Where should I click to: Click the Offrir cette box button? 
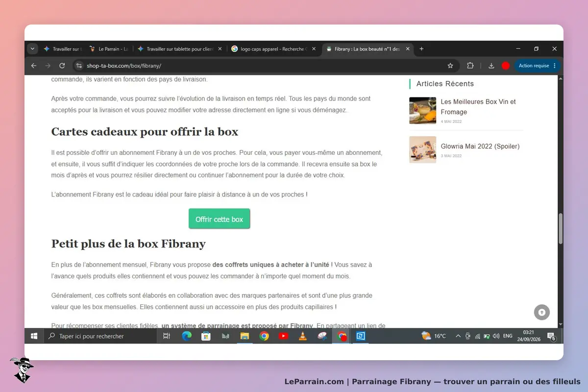(x=219, y=219)
